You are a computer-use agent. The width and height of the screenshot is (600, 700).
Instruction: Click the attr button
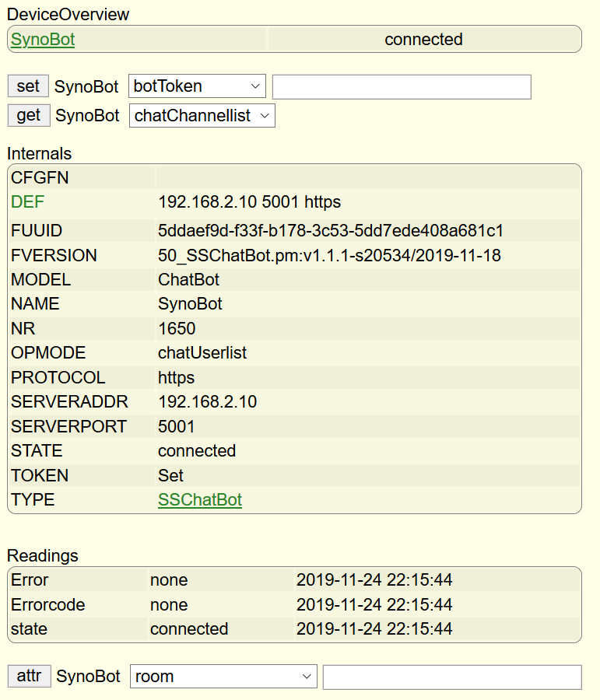30,676
